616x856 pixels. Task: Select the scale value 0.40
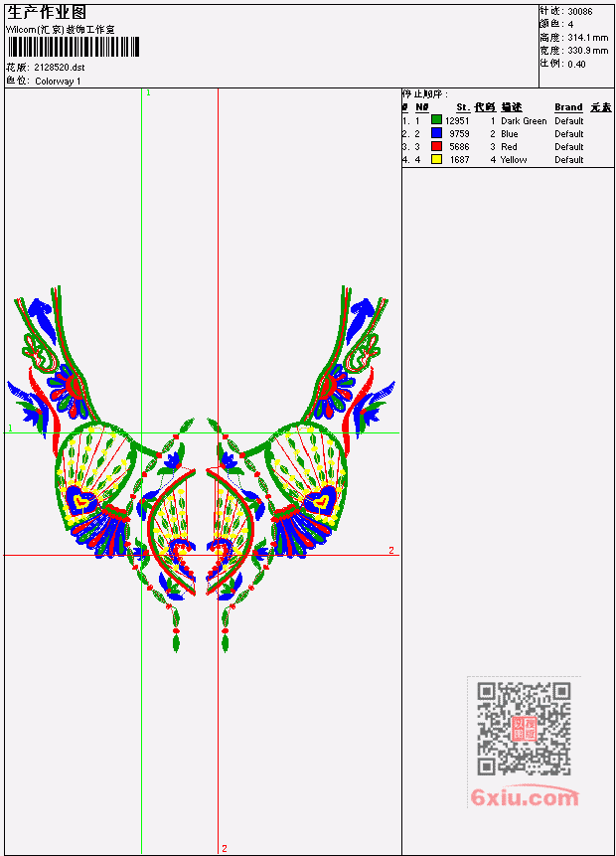[576, 64]
